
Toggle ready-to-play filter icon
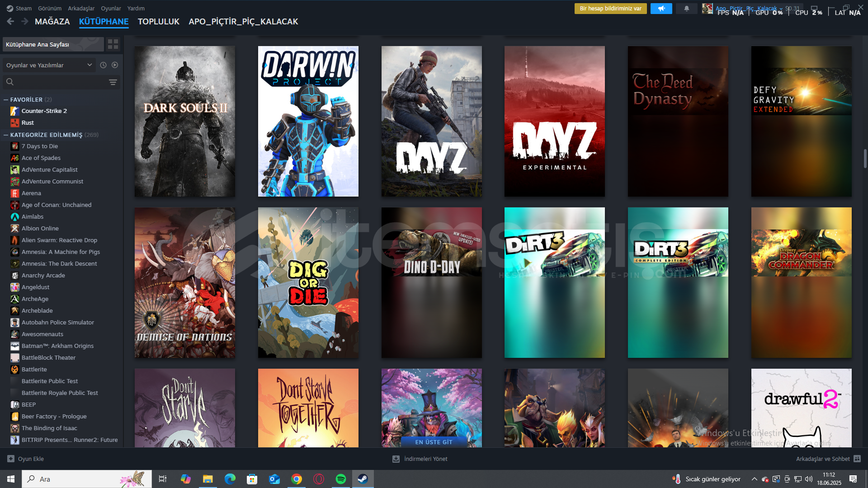[115, 65]
